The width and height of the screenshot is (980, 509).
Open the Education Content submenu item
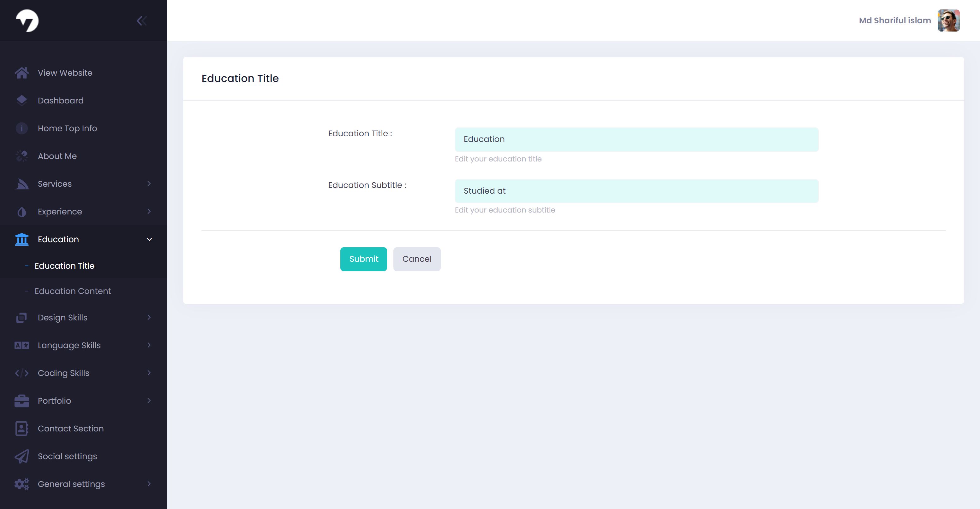tap(73, 291)
